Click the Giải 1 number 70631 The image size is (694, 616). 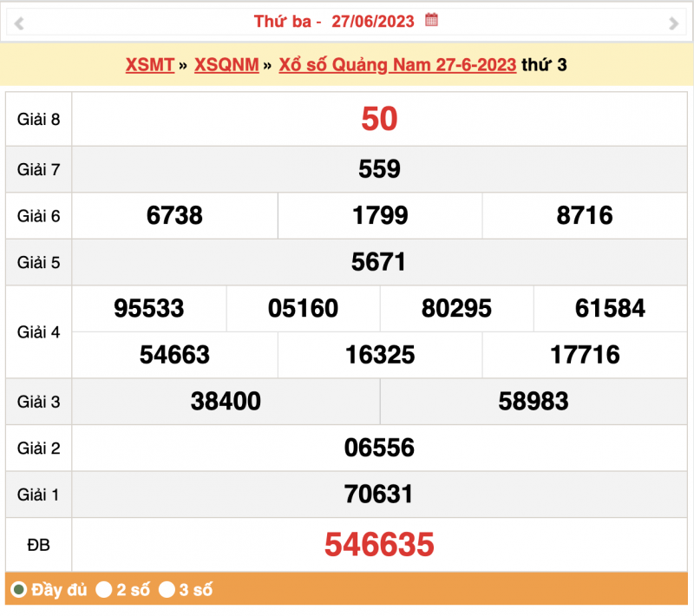click(x=379, y=495)
